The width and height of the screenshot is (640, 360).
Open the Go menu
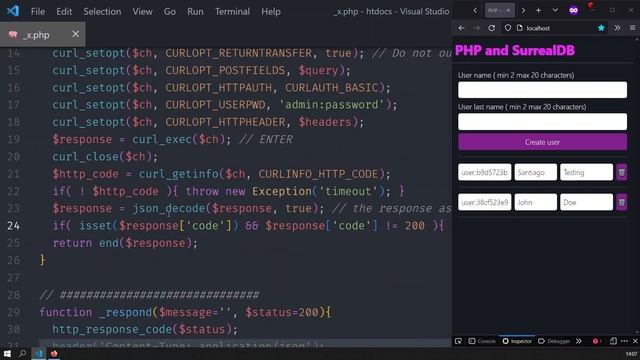170,11
